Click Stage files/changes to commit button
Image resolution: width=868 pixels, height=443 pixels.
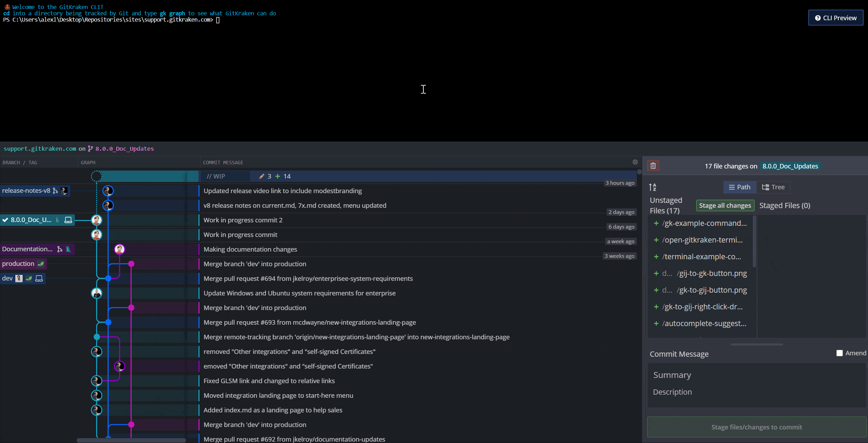pos(756,427)
